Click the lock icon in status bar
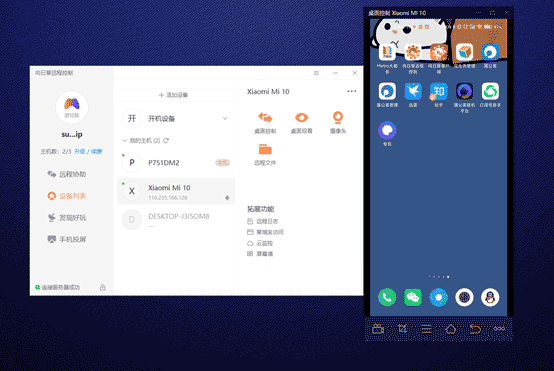554x371 pixels. point(103,287)
